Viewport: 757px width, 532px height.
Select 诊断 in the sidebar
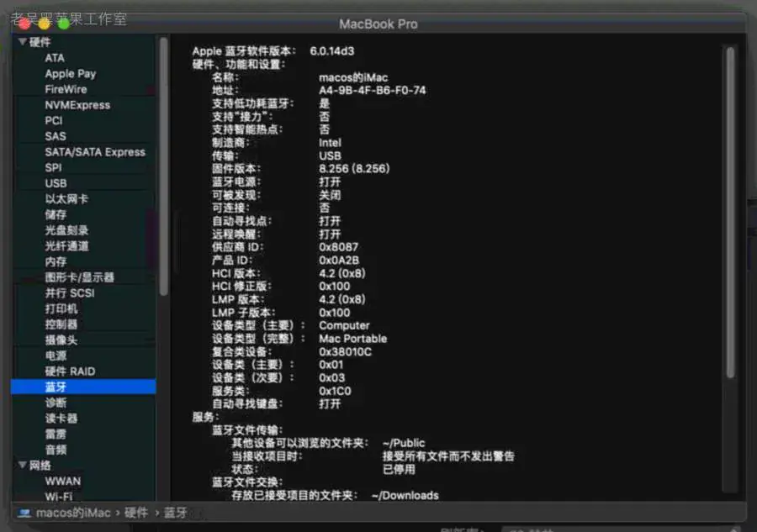click(56, 403)
